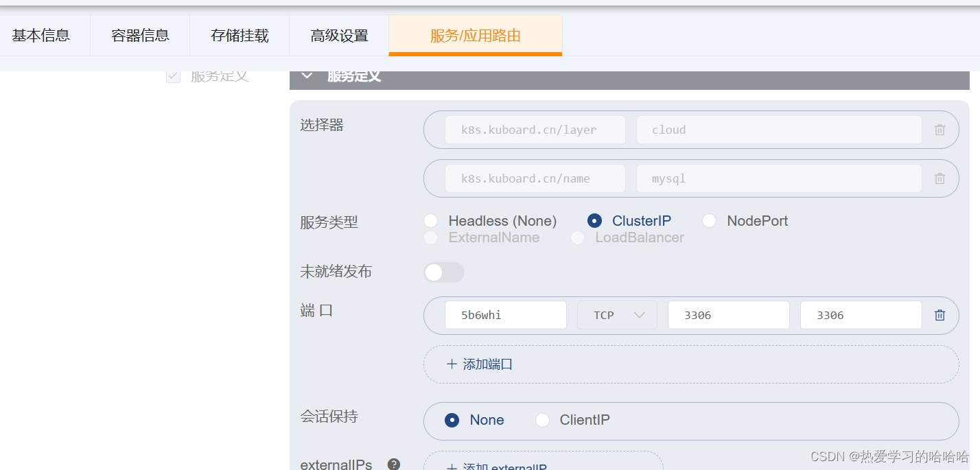Delete the mysql selector row
The image size is (980, 470).
click(940, 178)
